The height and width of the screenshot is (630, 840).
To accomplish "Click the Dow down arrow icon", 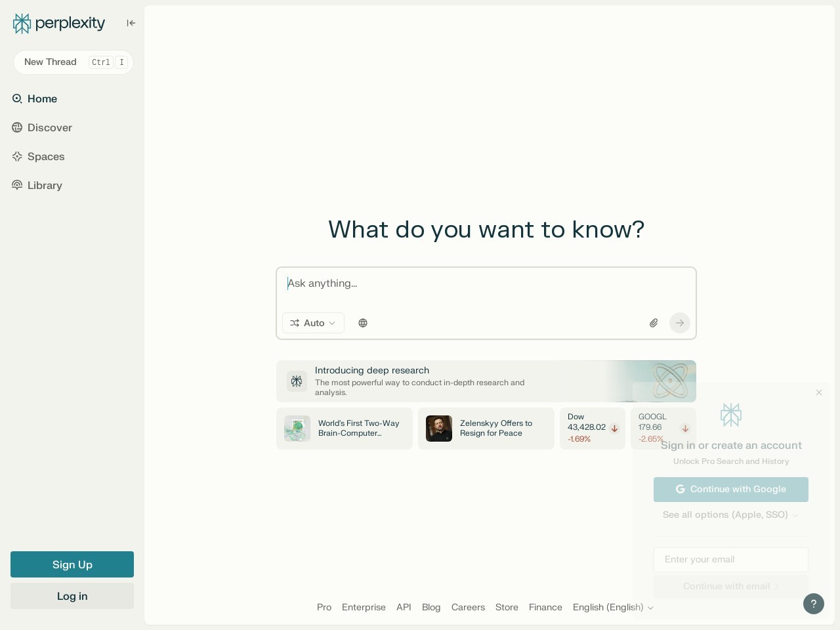I will coord(615,429).
